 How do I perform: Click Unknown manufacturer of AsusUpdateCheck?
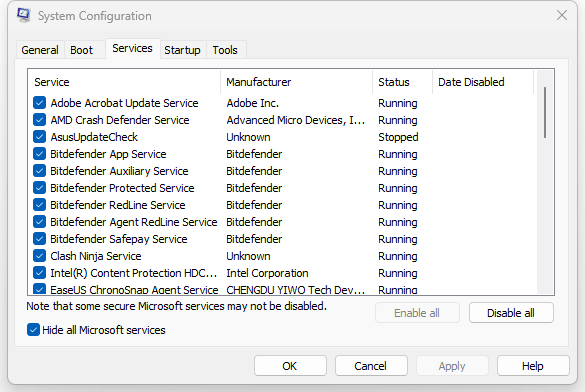click(x=248, y=137)
